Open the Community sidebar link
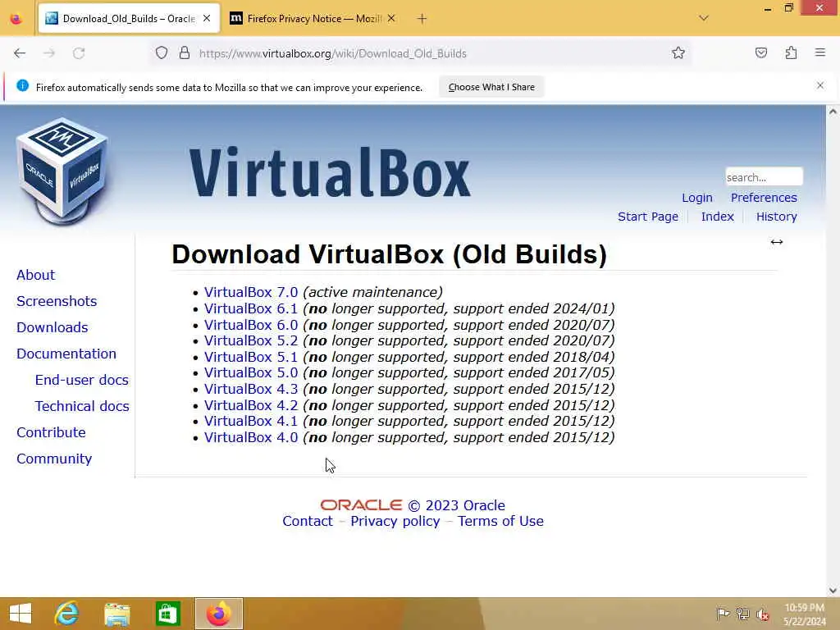 coord(54,459)
